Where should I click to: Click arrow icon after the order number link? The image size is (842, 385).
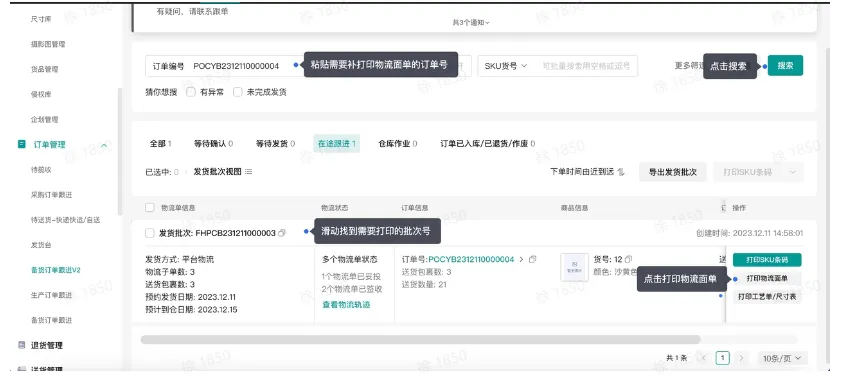click(521, 259)
